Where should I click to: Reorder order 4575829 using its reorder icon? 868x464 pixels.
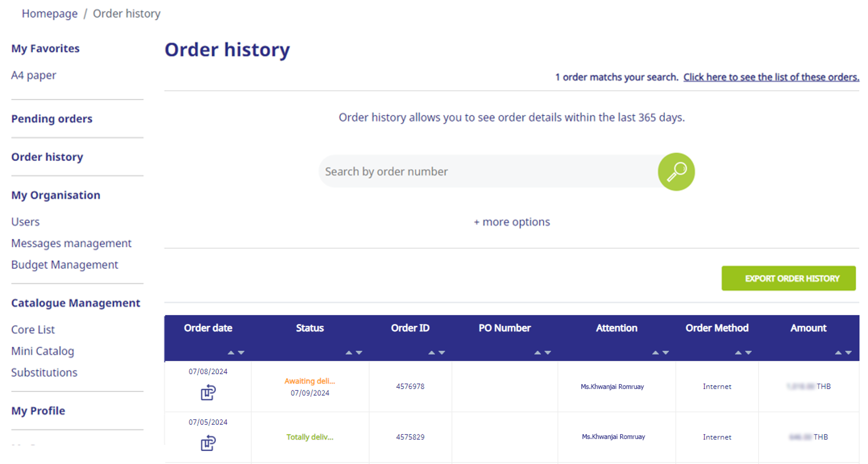pos(208,443)
